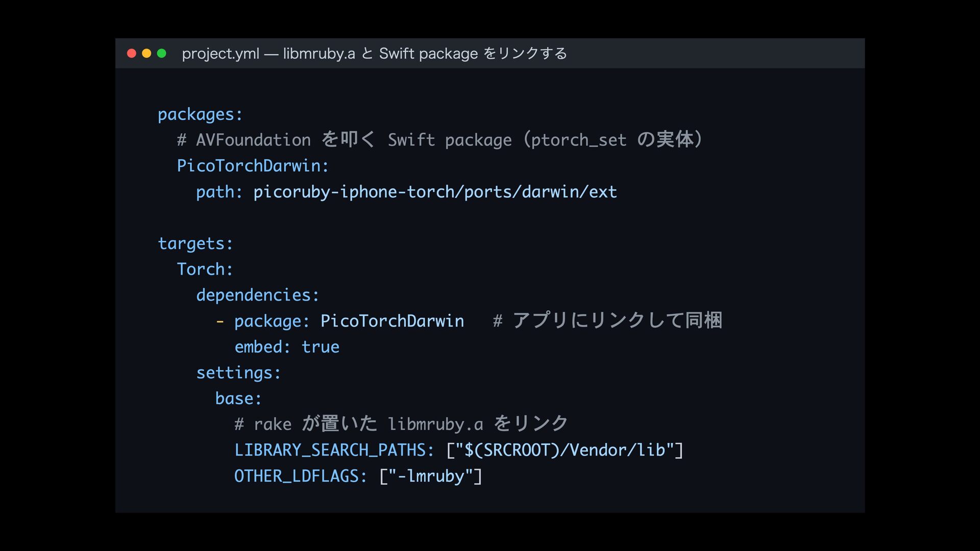
Task: Click the path: key
Action: (219, 192)
